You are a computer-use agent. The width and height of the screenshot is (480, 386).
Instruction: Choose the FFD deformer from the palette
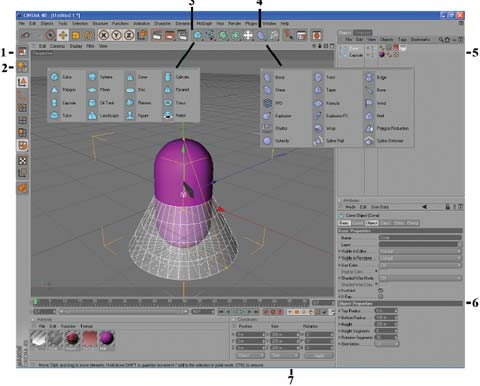click(x=273, y=103)
